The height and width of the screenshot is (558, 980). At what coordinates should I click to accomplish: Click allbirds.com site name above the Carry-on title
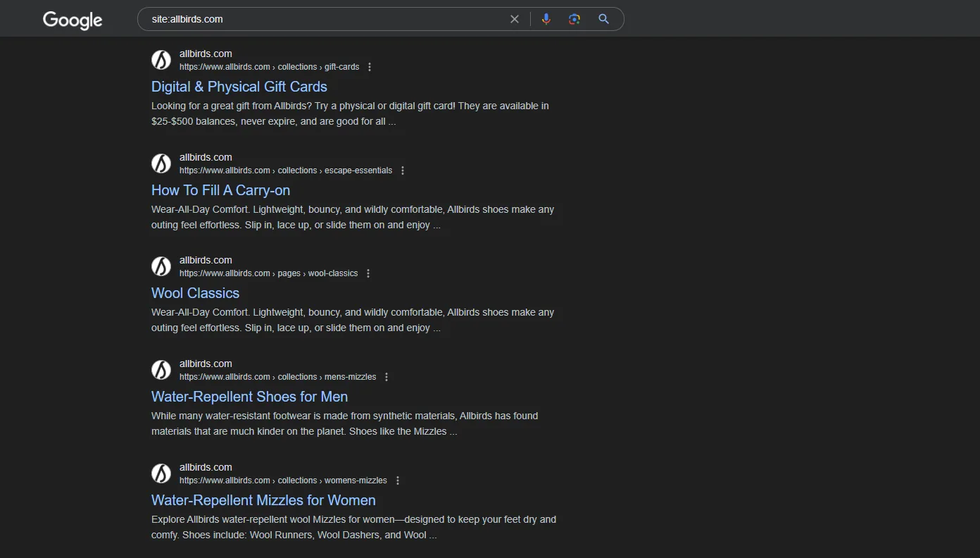(x=206, y=157)
